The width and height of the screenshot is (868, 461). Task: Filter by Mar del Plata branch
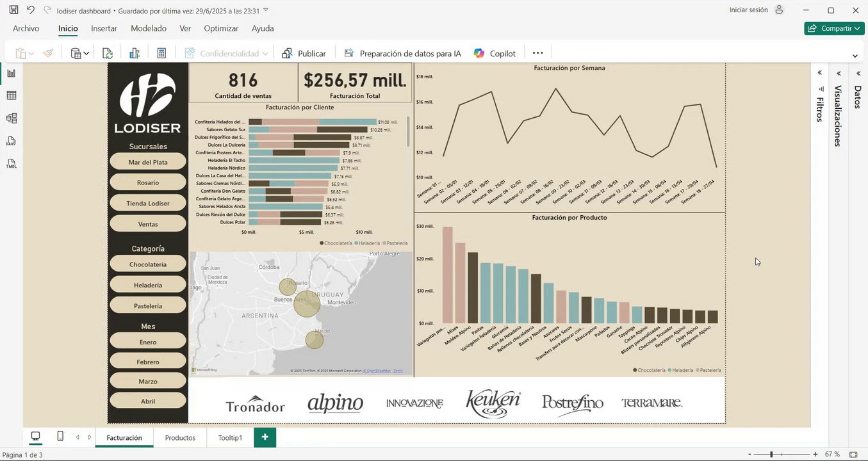click(148, 162)
